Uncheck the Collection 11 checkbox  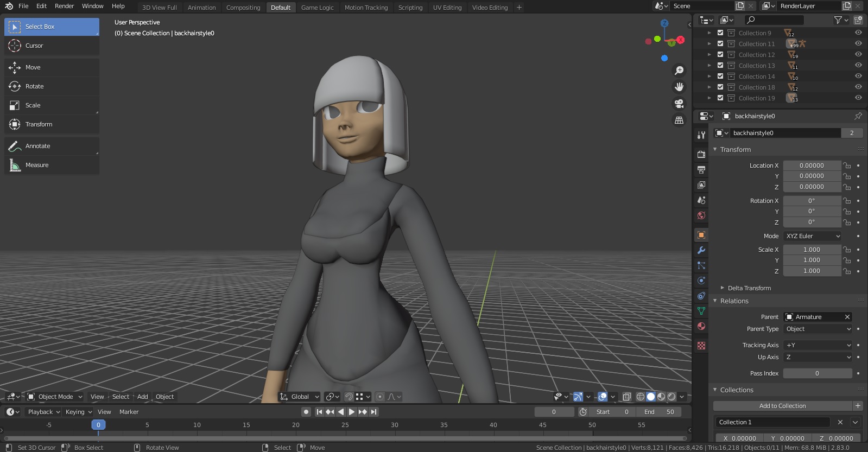(720, 44)
